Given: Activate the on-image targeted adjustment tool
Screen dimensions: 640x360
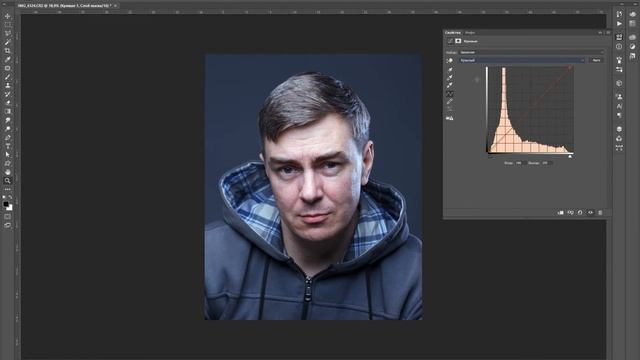Looking at the screenshot, I should click(x=449, y=60).
